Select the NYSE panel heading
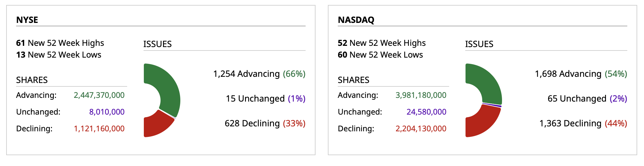 tap(27, 20)
